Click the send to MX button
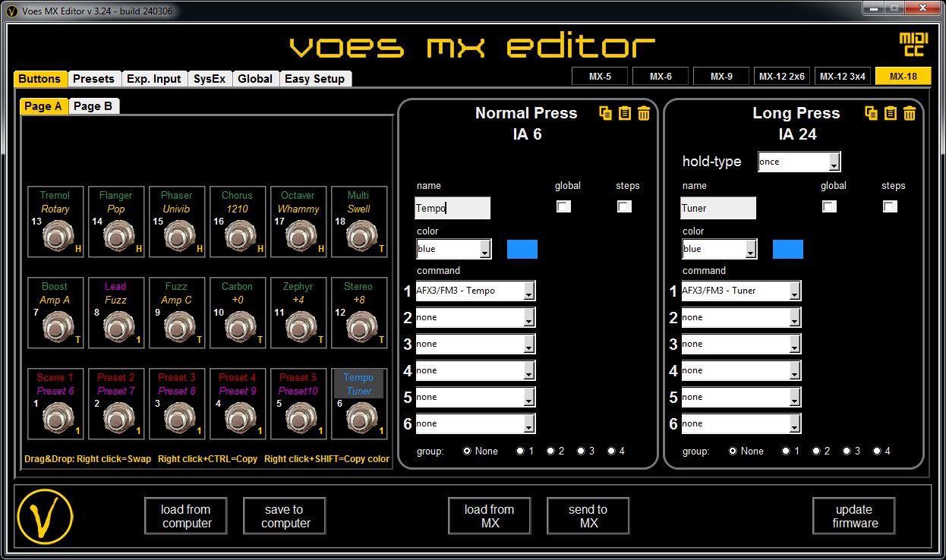Viewport: 946px width, 560px height. coord(588,516)
